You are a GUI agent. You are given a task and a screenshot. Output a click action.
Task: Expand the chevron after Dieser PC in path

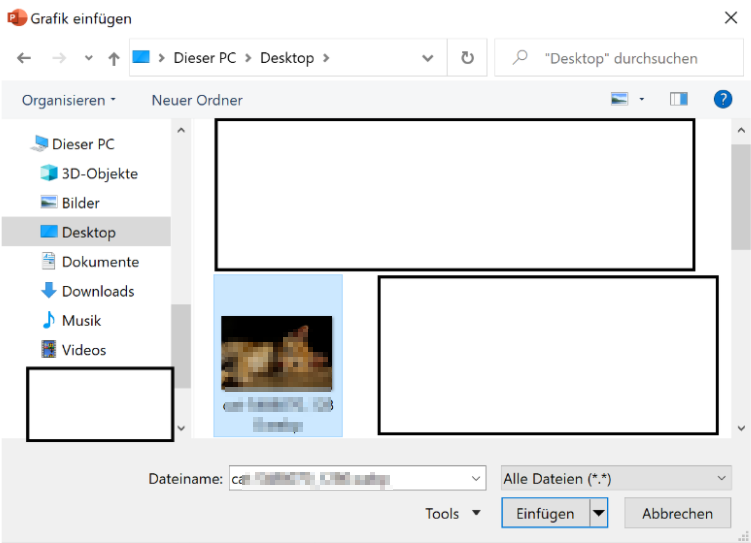tap(248, 58)
